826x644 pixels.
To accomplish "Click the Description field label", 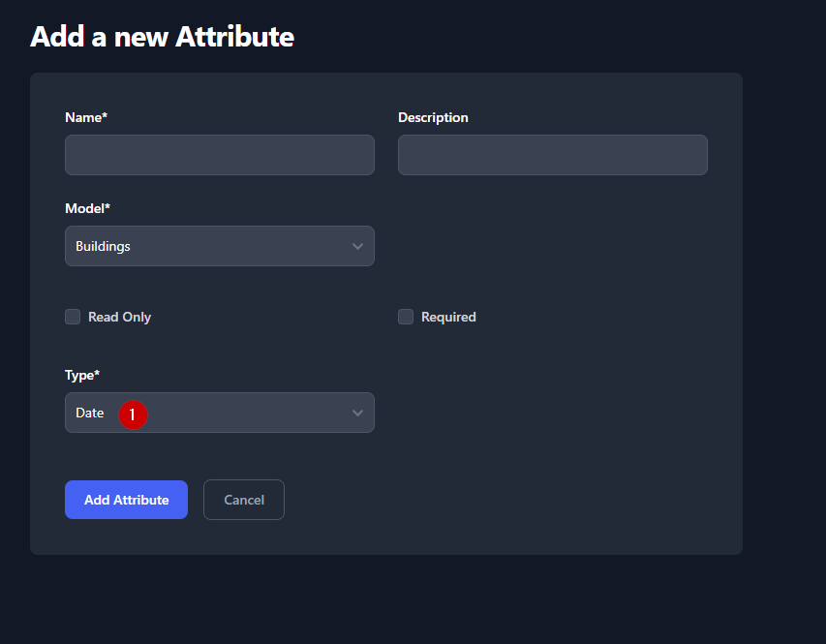I will [433, 117].
